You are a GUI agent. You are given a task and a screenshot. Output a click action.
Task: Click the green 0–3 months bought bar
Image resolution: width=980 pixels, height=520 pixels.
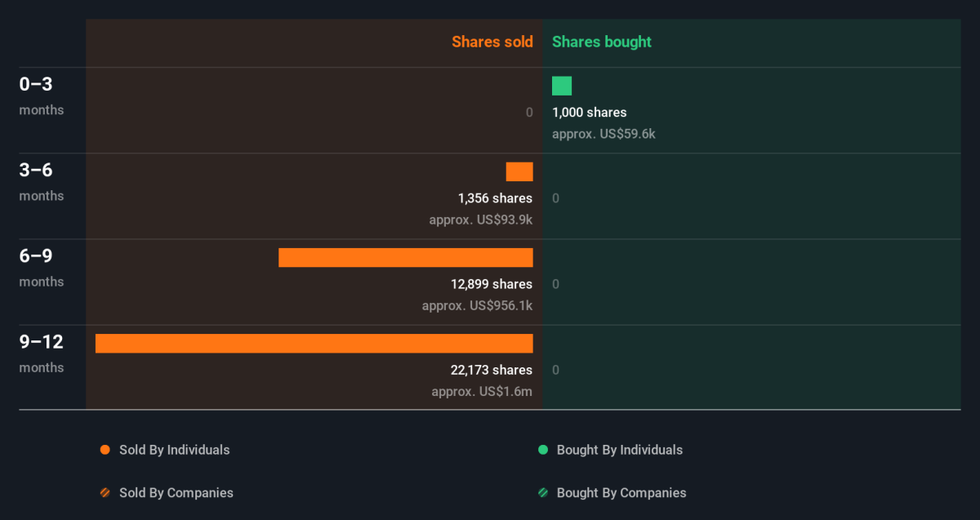point(562,86)
